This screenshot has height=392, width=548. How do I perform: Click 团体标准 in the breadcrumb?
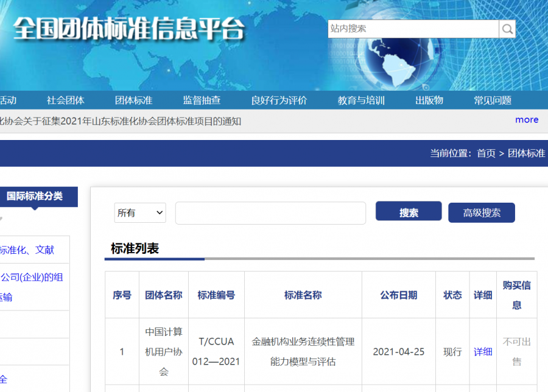(526, 153)
